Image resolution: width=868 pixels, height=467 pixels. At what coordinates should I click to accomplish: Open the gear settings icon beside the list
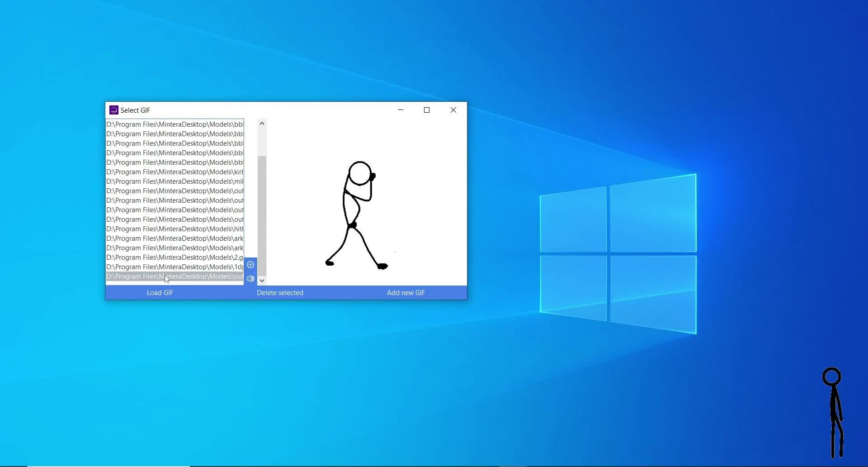[250, 265]
